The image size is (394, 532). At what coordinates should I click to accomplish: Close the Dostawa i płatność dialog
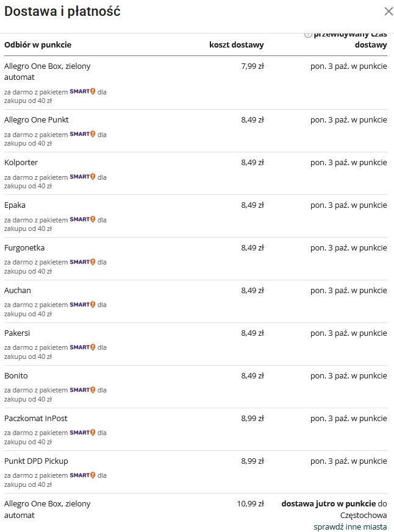point(388,11)
